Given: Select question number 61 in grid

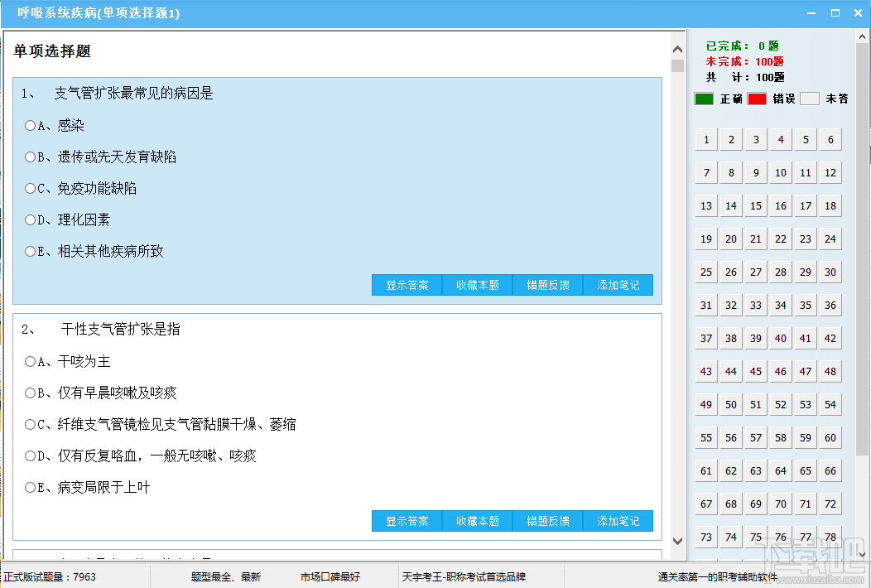Looking at the screenshot, I should (x=706, y=470).
